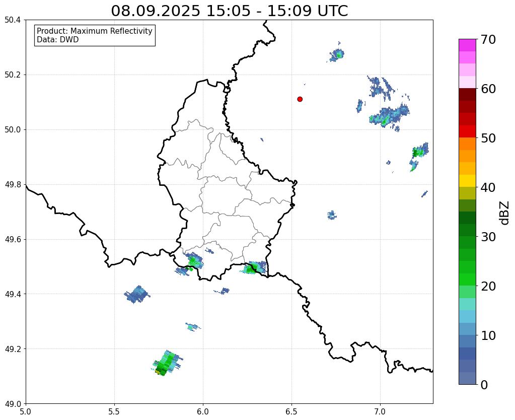Image resolution: width=515 pixels, height=420 pixels.
Task: Click the colorbar tick label 70
Action: click(488, 39)
